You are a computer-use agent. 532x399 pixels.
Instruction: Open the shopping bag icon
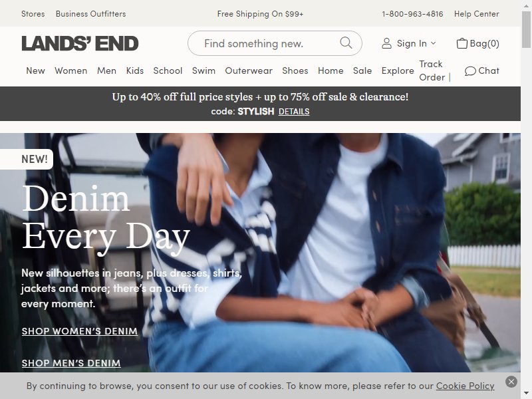[x=462, y=43]
